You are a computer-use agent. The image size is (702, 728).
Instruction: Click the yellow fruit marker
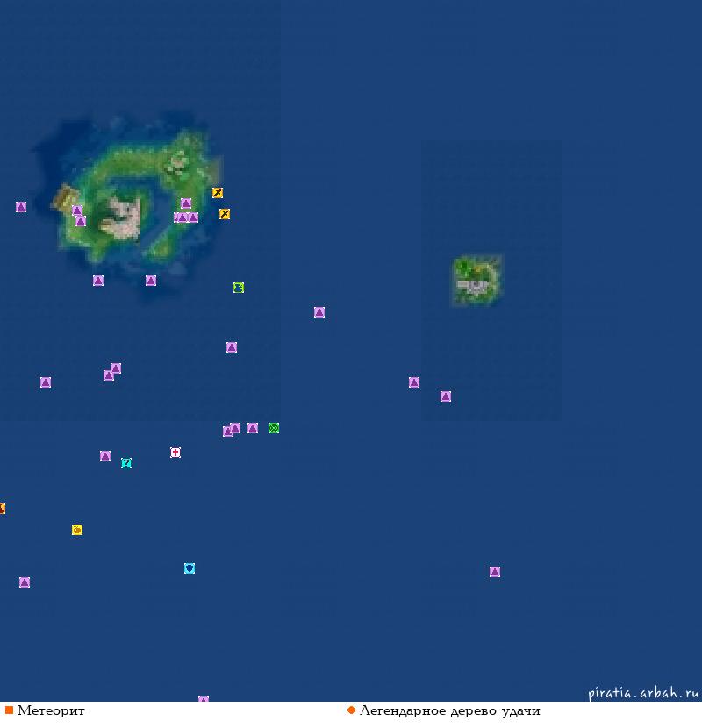click(x=77, y=530)
